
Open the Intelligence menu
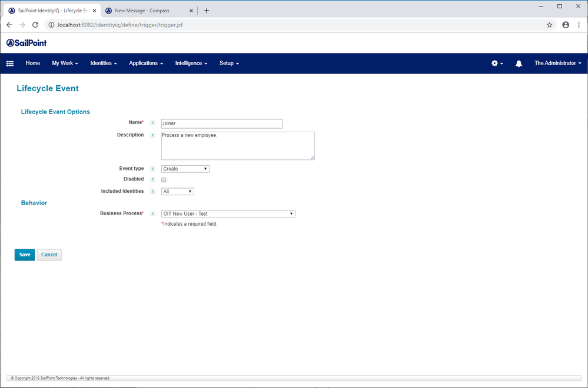pos(191,63)
